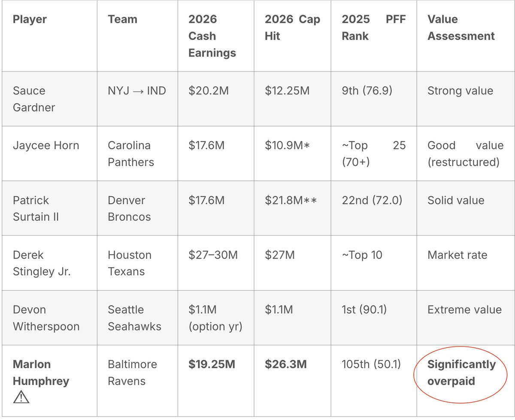515x420 pixels.
Task: Click the bold Marlon Humphrey name
Action: tap(41, 373)
